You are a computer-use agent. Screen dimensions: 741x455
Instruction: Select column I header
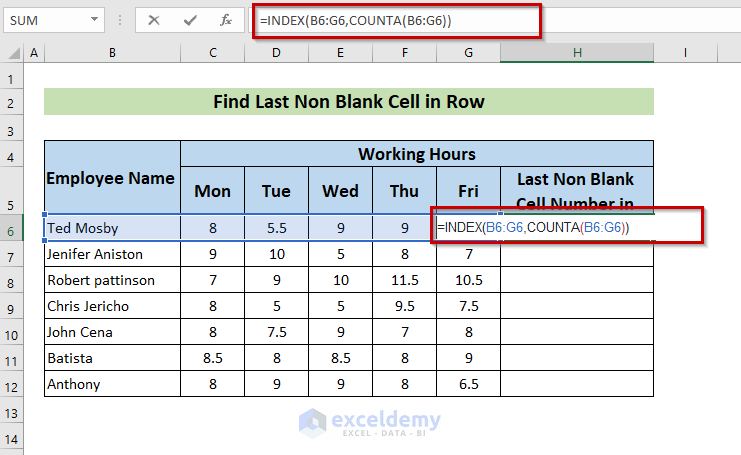click(685, 53)
